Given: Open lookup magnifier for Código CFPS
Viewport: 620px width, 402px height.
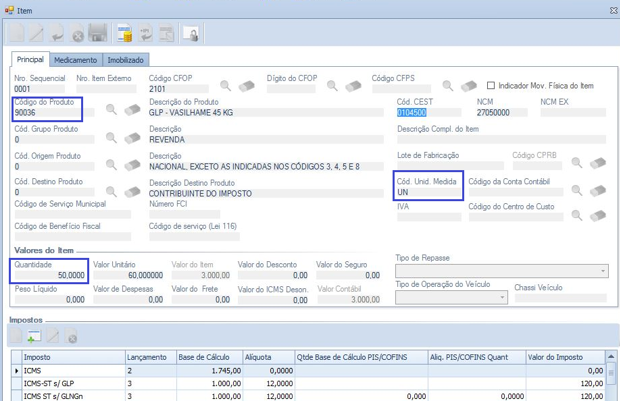Looking at the screenshot, I should click(447, 87).
